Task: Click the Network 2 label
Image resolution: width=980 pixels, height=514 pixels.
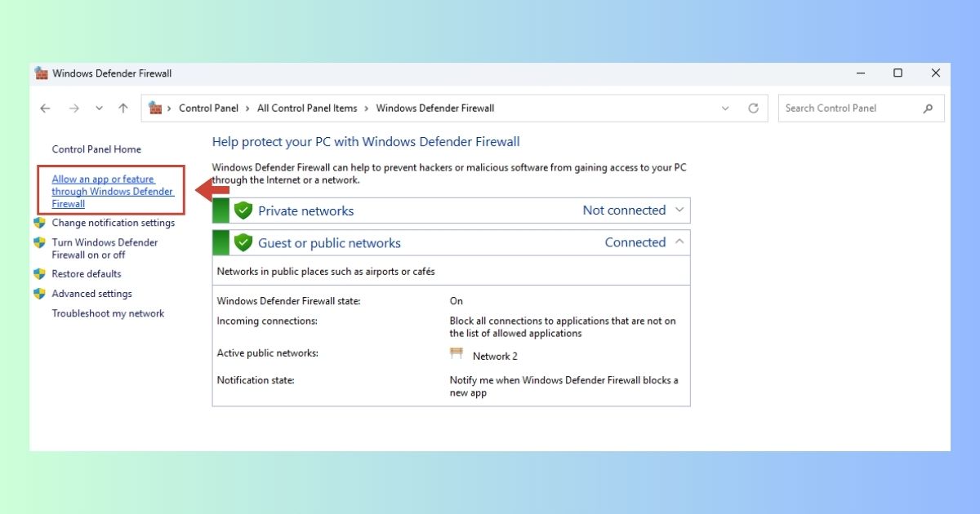Action: pos(495,356)
